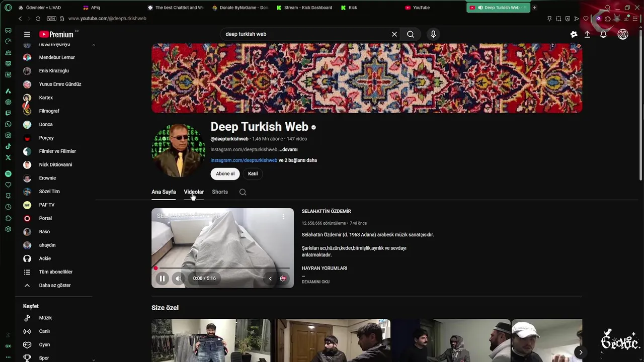
Task: Open YouTube notifications bell
Action: 603,34
